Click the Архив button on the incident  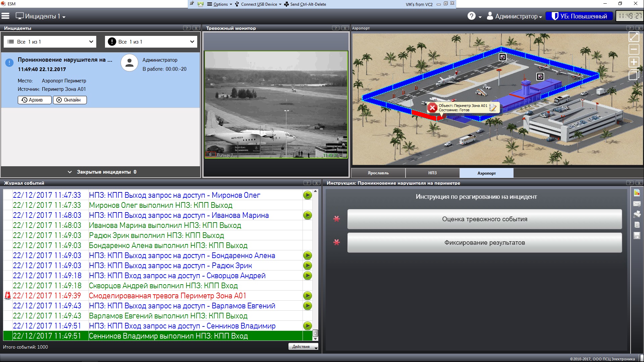coord(35,100)
